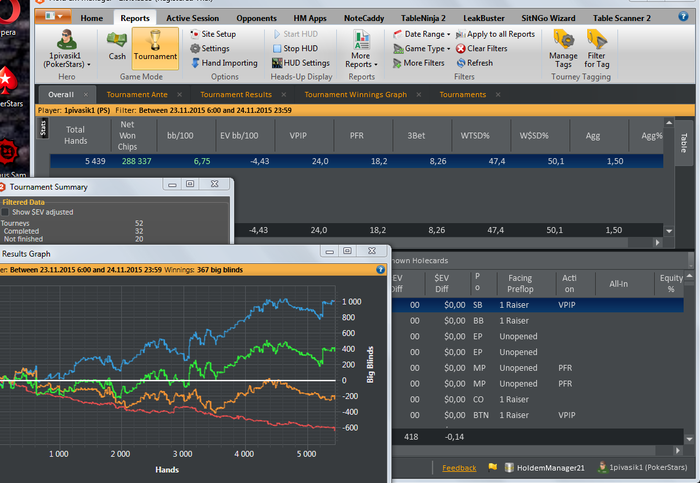This screenshot has height=483, width=700.
Task: Click 1pivasik1 player icon in status bar
Action: point(603,467)
